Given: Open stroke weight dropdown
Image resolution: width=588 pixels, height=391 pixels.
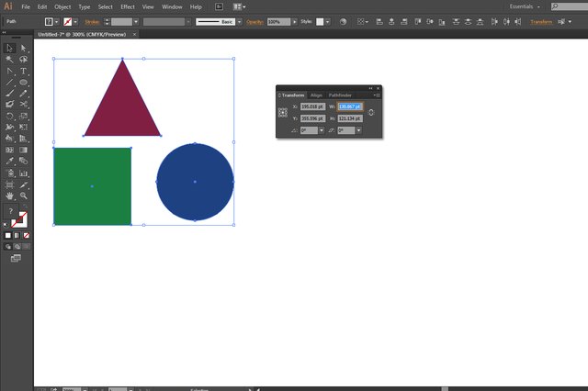Looking at the screenshot, I should (136, 22).
